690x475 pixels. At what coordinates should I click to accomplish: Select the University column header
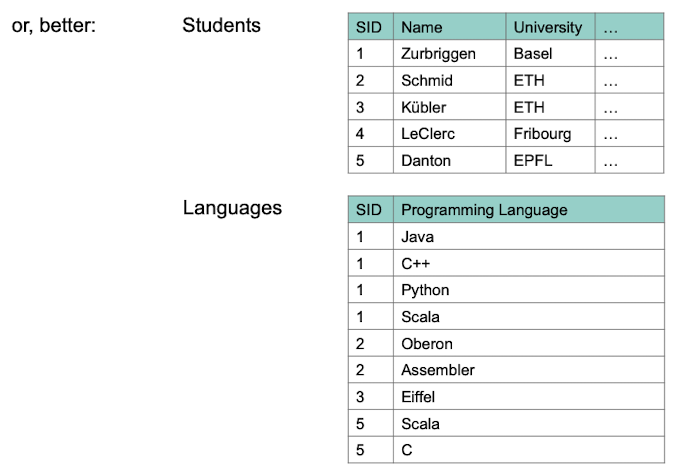pos(547,27)
